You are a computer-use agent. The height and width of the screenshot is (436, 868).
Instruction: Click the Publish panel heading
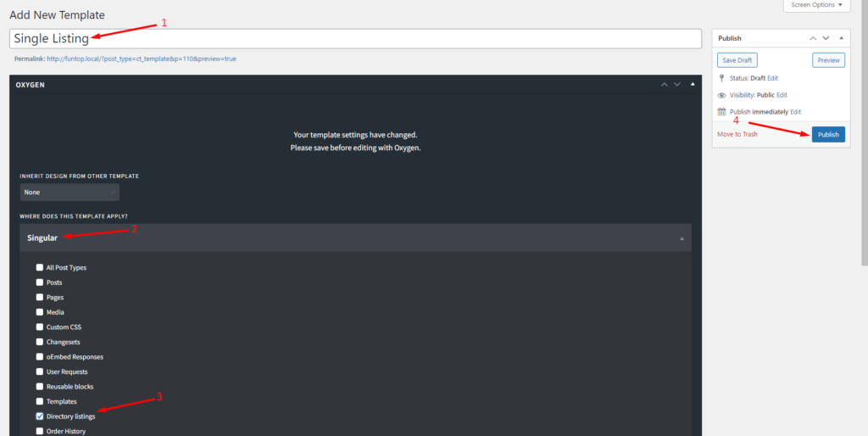(730, 38)
